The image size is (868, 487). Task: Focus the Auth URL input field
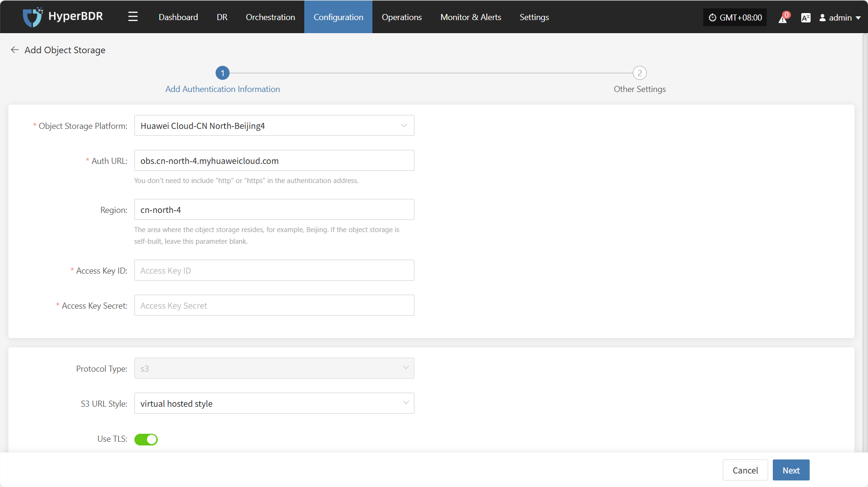point(274,161)
